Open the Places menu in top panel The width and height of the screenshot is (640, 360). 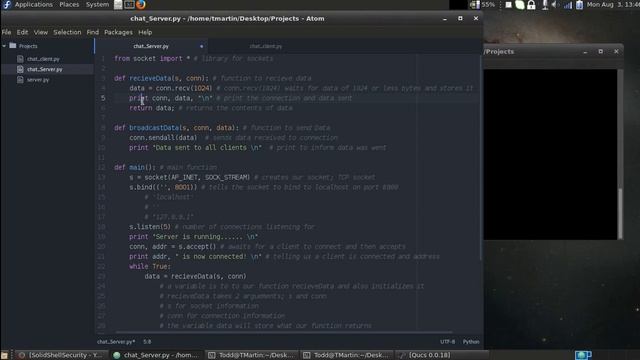(x=69, y=4)
